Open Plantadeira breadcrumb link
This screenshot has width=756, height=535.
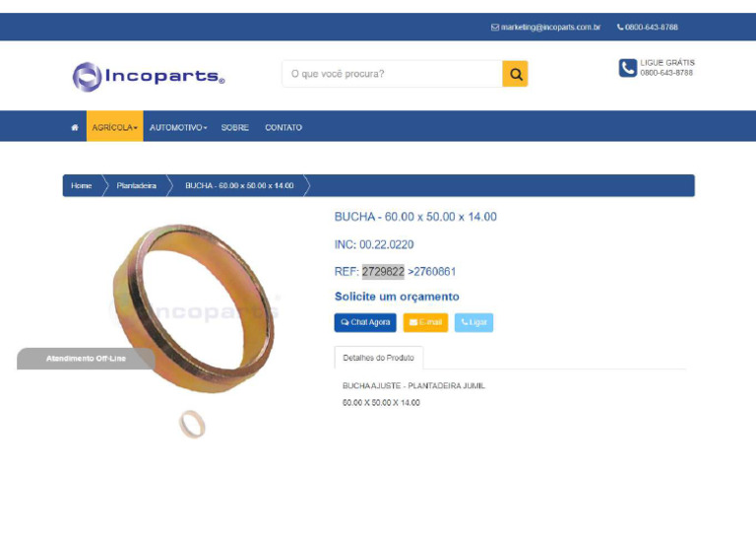click(x=137, y=186)
